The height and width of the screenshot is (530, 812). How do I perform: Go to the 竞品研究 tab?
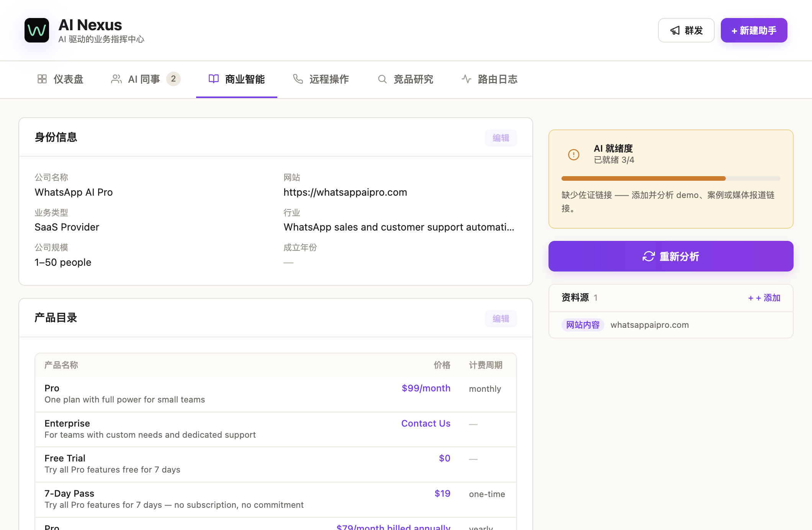(x=405, y=79)
